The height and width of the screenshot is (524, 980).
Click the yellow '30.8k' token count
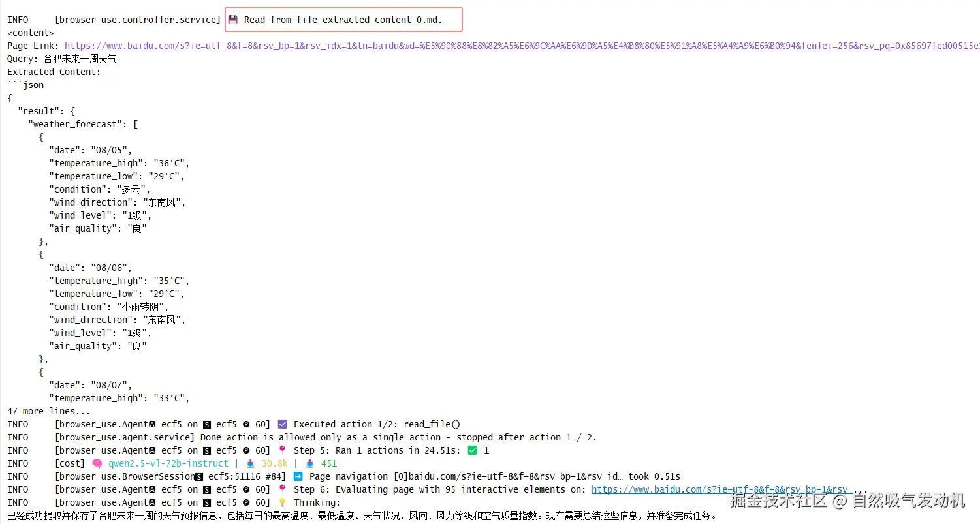274,463
